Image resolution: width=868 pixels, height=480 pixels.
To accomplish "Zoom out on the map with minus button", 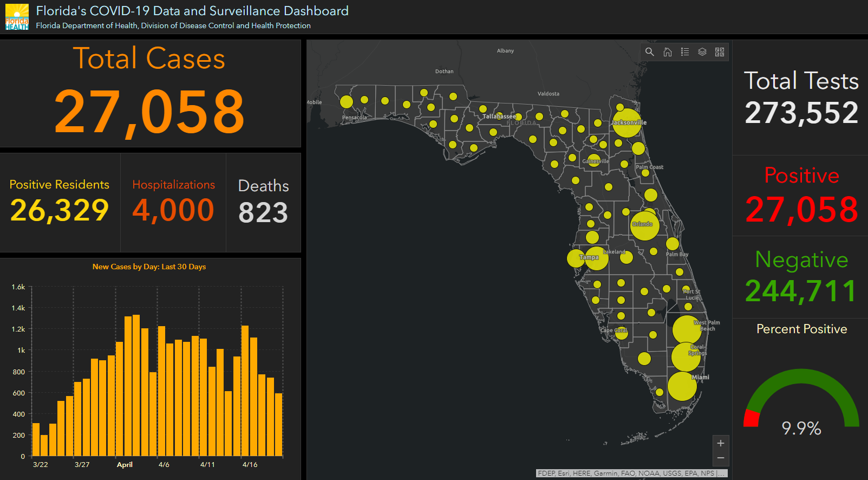I will point(721,458).
